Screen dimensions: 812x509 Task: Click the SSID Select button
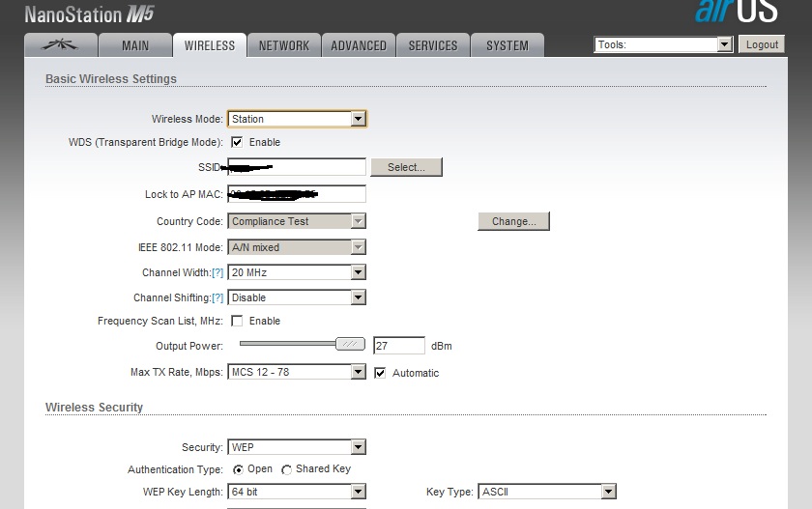point(407,167)
